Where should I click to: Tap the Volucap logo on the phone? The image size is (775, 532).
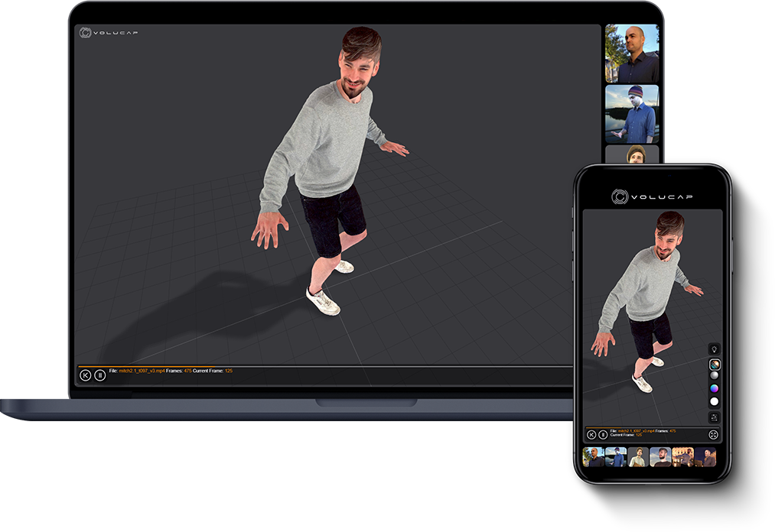click(653, 197)
